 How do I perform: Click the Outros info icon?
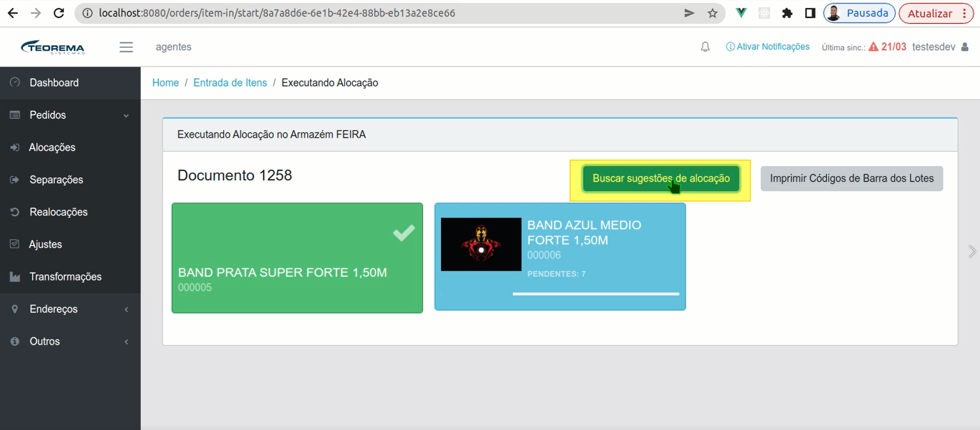15,341
